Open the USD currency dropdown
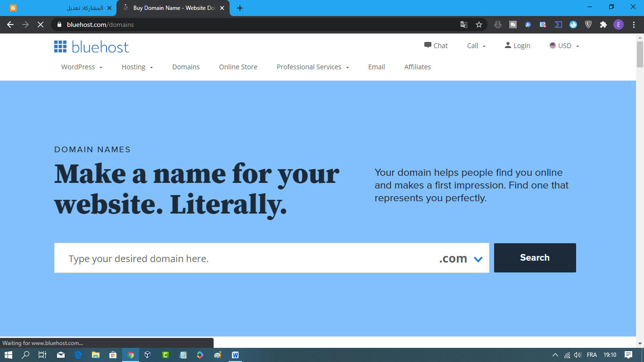 [x=564, y=46]
